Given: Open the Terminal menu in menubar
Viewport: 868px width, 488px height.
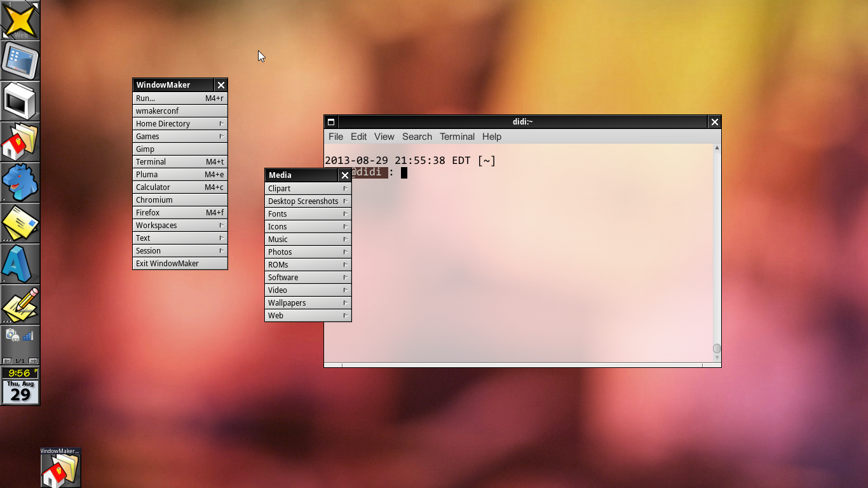Looking at the screenshot, I should pyautogui.click(x=457, y=137).
